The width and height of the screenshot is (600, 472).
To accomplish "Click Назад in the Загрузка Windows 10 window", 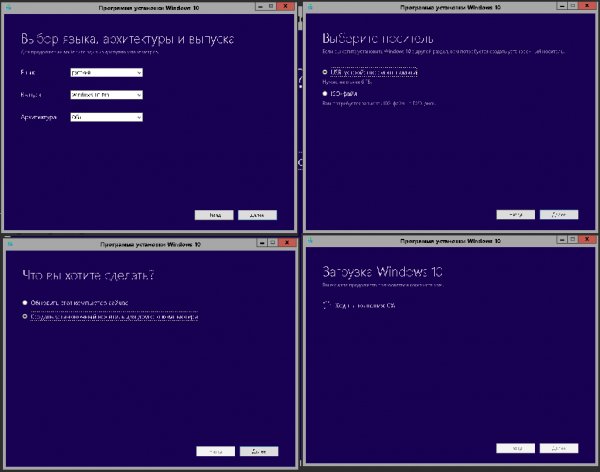I will [x=515, y=448].
